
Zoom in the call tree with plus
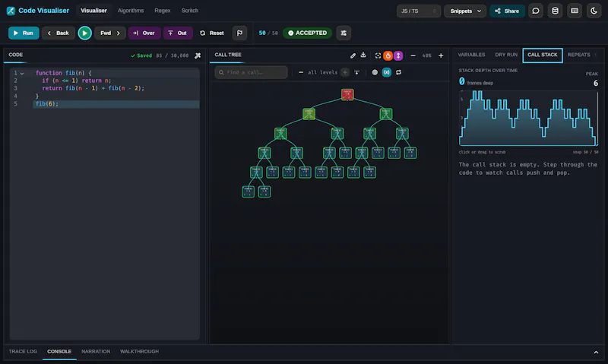pos(441,55)
